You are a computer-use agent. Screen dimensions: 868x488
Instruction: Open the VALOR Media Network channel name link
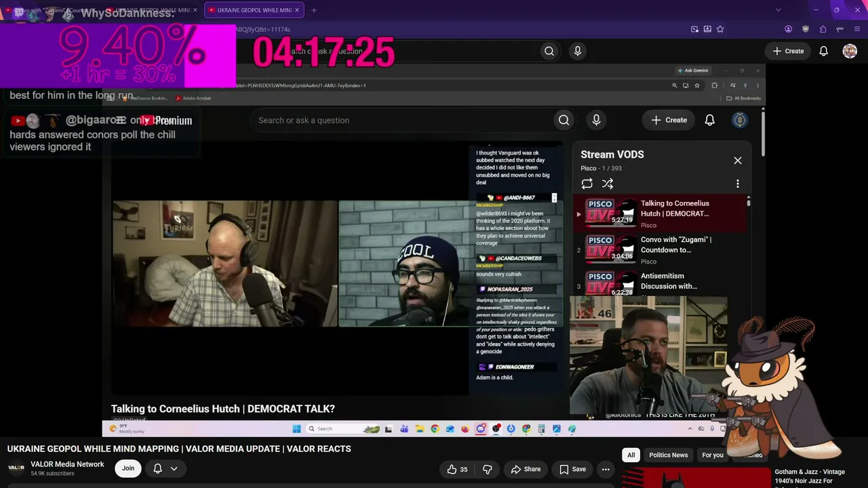(x=67, y=464)
